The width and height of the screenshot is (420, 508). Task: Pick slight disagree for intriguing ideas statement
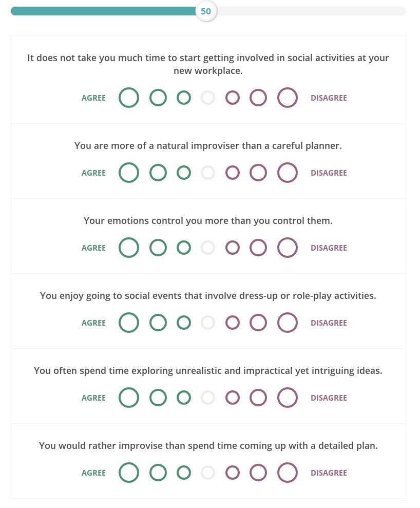233,398
